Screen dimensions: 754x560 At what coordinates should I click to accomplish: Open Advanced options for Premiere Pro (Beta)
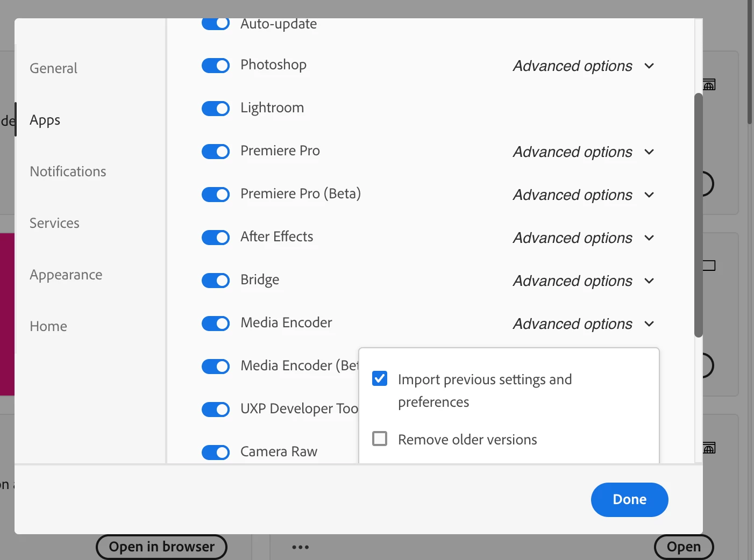(x=584, y=195)
